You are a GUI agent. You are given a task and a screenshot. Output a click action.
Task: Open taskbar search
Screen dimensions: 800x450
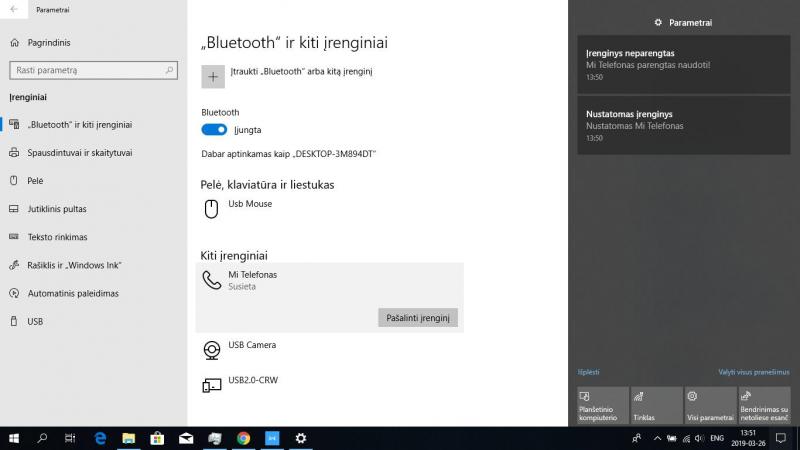(x=42, y=438)
